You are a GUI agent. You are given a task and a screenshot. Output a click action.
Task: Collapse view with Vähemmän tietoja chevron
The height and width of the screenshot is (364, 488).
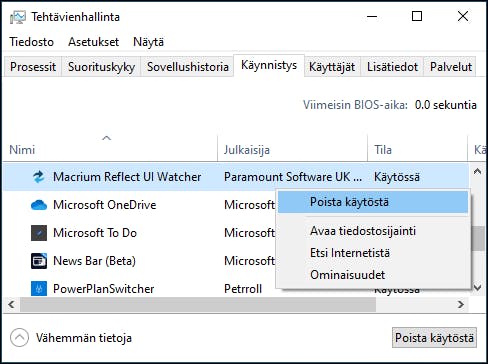click(19, 338)
